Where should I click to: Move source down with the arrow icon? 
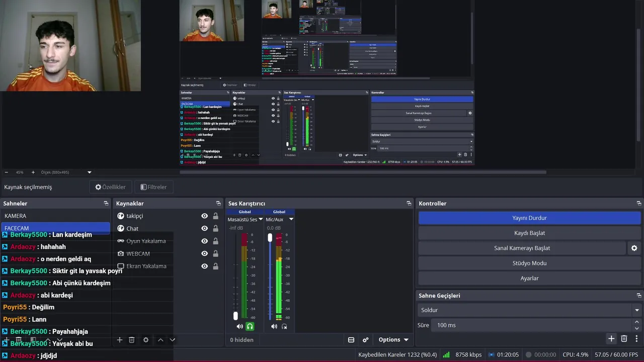tap(173, 340)
